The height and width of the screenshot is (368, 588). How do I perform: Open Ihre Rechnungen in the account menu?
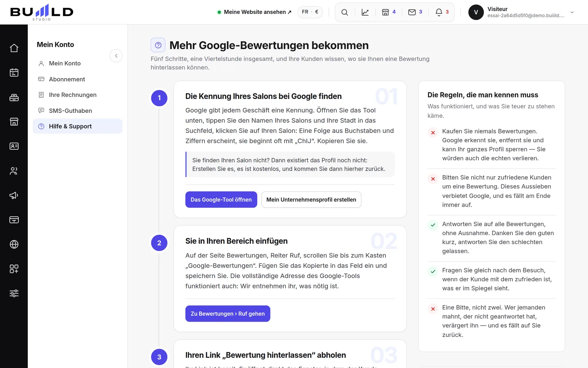(x=78, y=95)
